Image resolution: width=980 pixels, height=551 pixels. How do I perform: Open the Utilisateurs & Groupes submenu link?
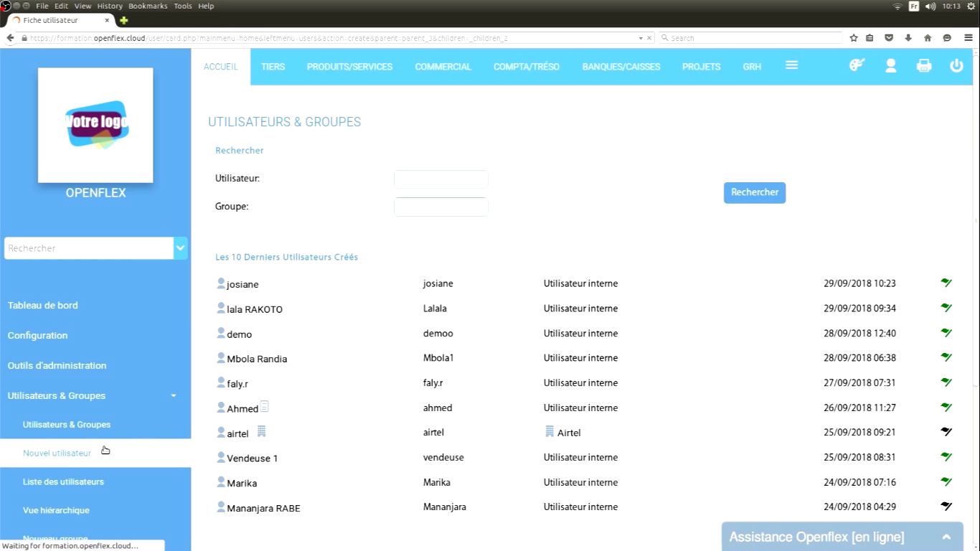click(67, 425)
